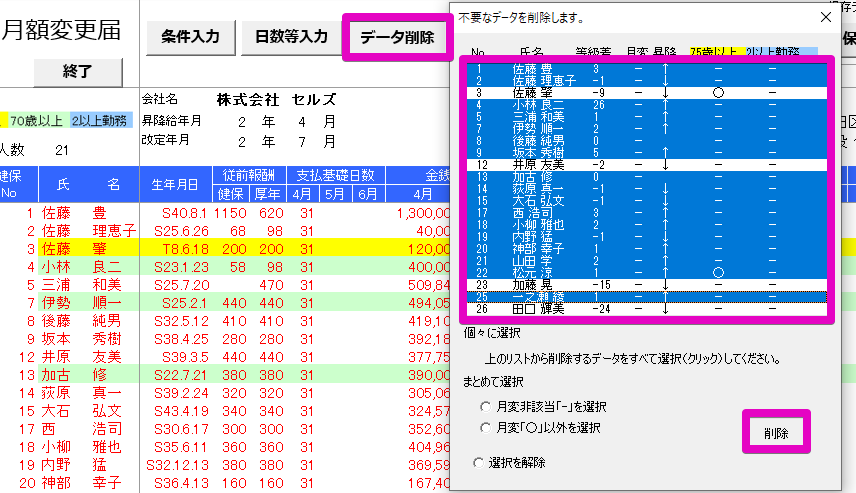
Task: Close the data deletion dialog
Action: click(x=826, y=17)
